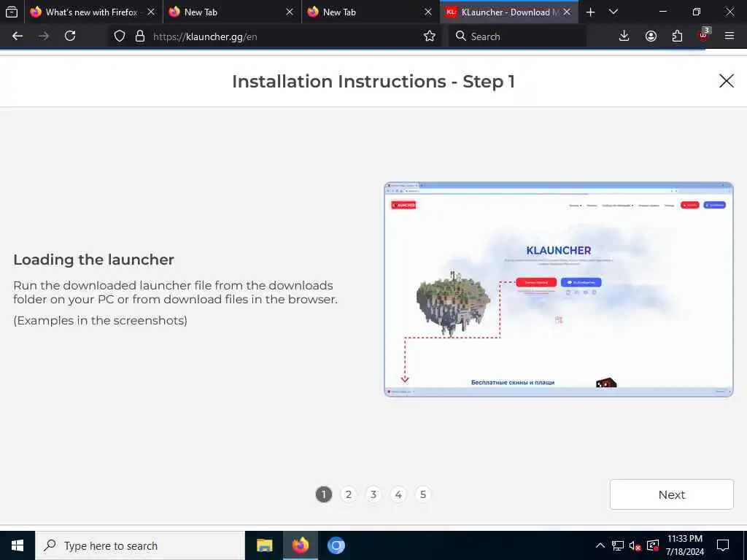Image resolution: width=747 pixels, height=560 pixels.
Task: Open Firefox account menu
Action: (651, 36)
